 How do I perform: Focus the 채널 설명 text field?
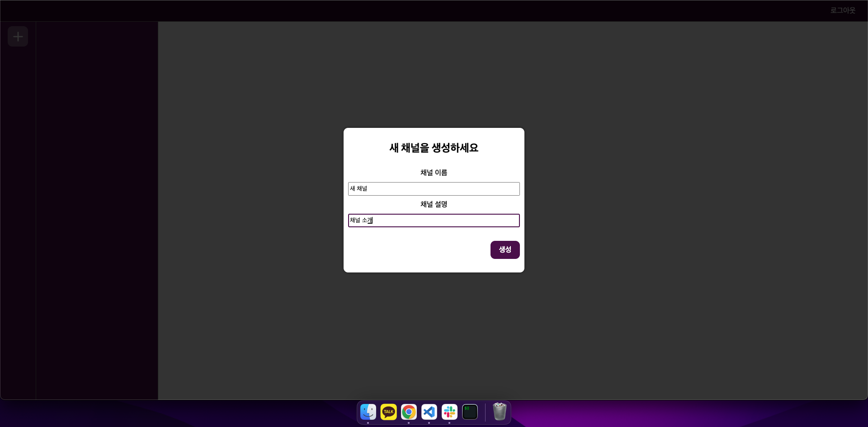[x=434, y=220]
